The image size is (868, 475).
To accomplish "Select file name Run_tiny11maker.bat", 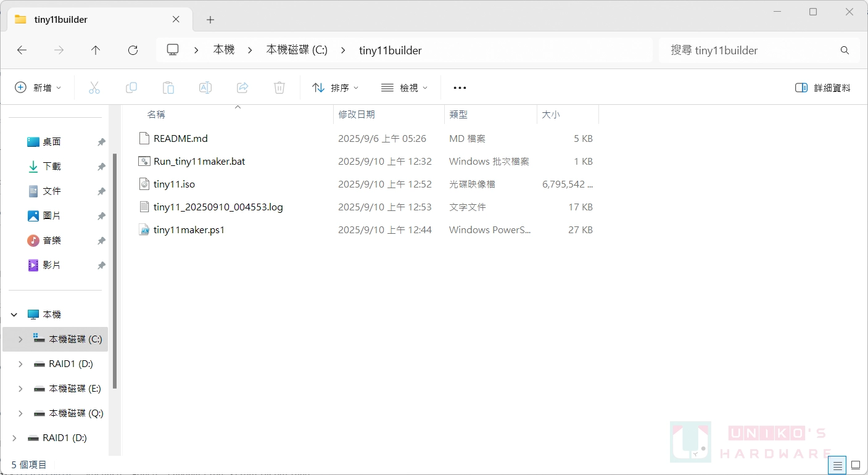I will [199, 161].
